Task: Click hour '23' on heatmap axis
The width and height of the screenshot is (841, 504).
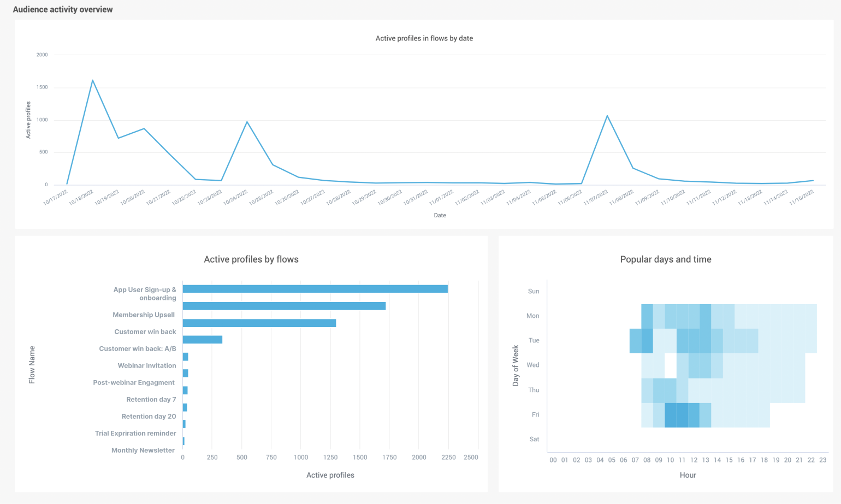Action: pyautogui.click(x=822, y=460)
